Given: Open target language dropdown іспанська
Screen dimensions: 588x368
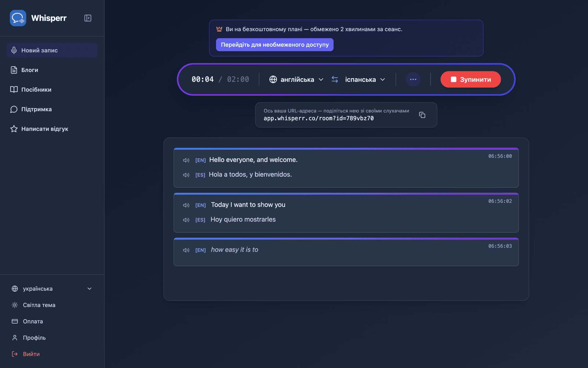Looking at the screenshot, I should tap(365, 79).
